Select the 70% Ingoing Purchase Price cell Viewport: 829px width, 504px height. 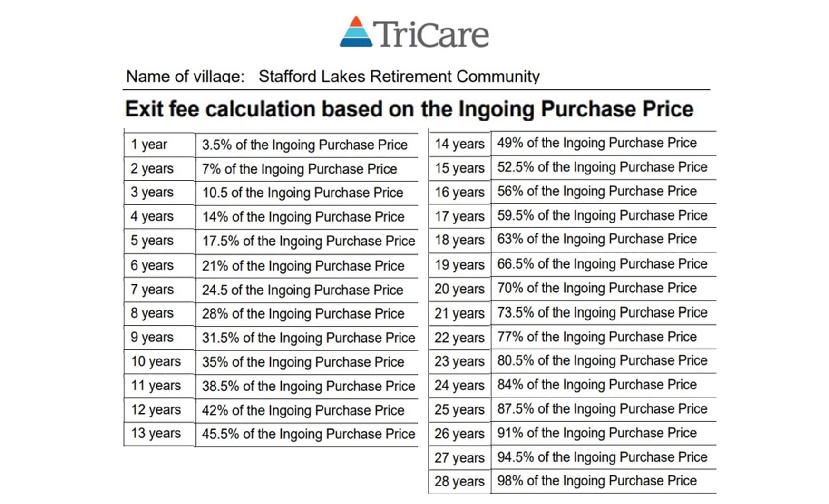tap(597, 288)
